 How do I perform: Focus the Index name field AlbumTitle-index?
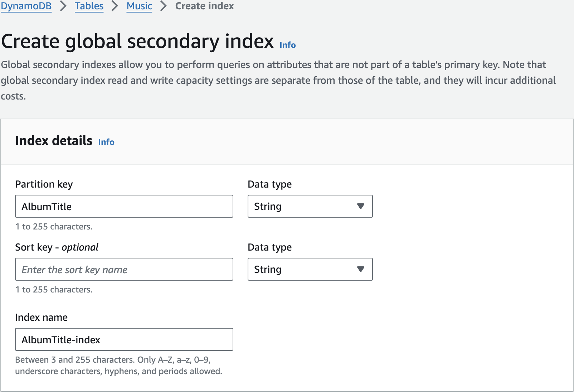tap(124, 339)
